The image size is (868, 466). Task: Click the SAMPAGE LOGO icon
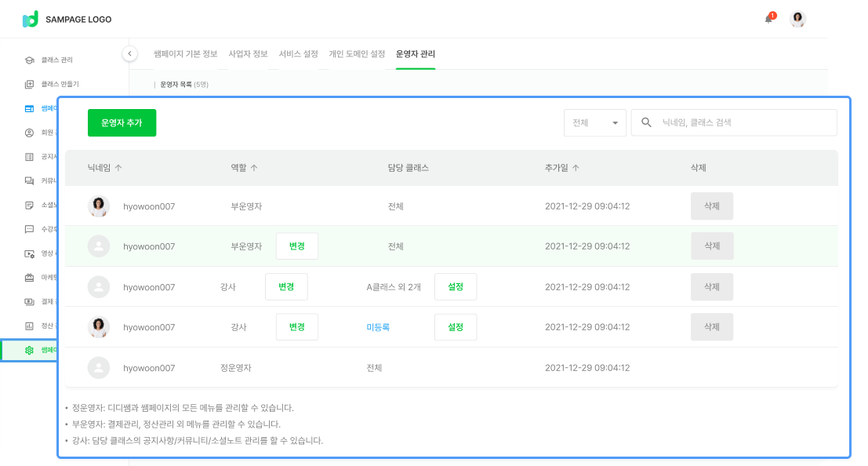(x=30, y=19)
